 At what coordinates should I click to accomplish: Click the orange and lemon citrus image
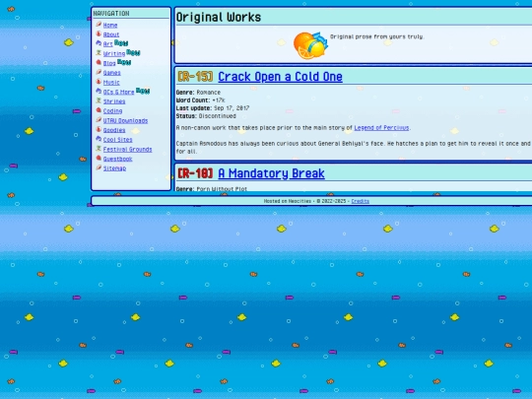tap(310, 45)
